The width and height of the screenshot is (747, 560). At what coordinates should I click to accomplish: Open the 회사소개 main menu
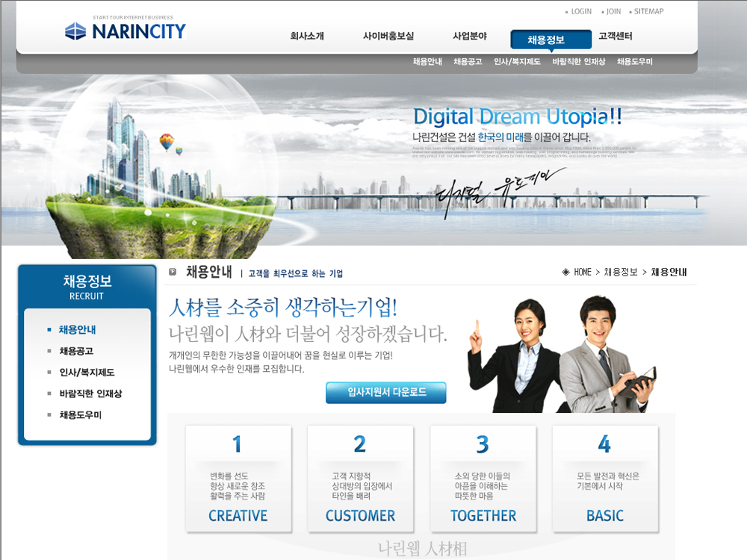[x=306, y=37]
